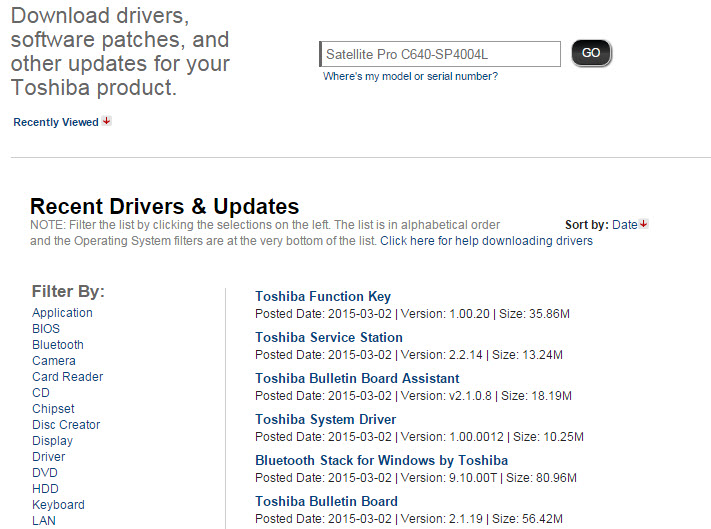Click the Recent Drivers & Updates heading
711x529 pixels.
click(165, 207)
